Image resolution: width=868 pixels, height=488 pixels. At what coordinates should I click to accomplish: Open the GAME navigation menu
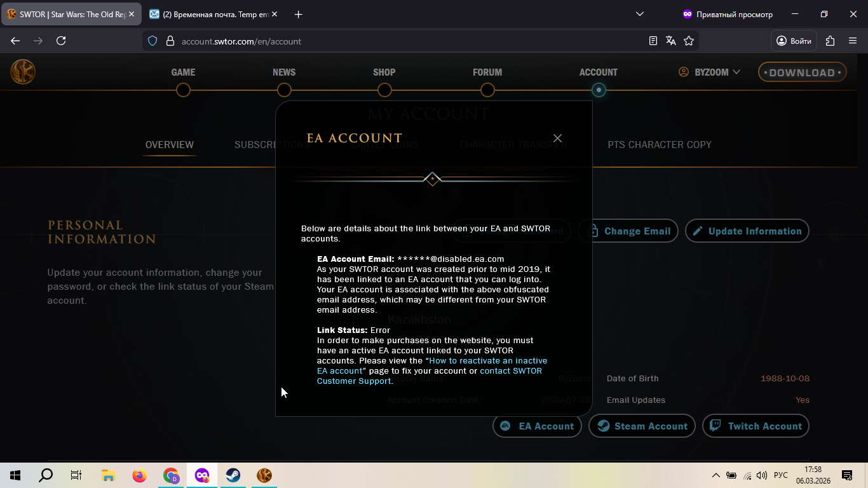pyautogui.click(x=183, y=72)
